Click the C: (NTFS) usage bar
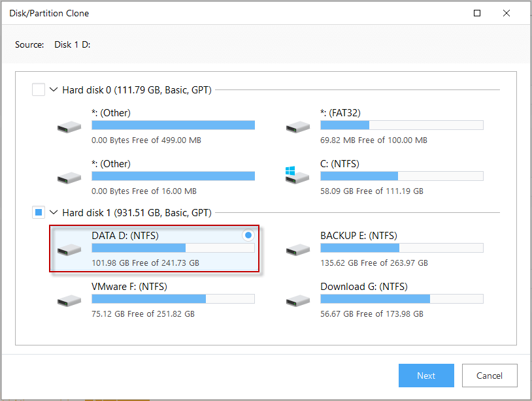 coord(402,176)
